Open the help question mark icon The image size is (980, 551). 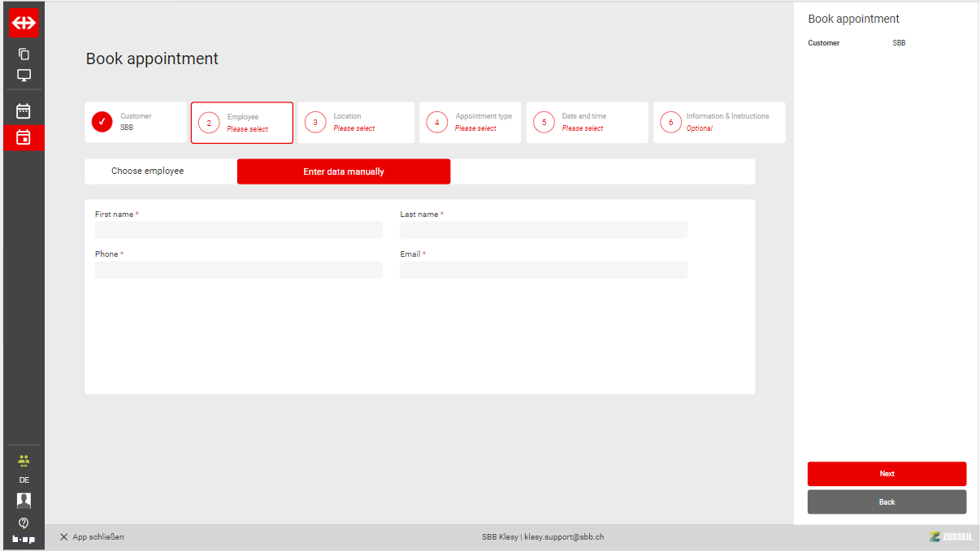tap(24, 522)
